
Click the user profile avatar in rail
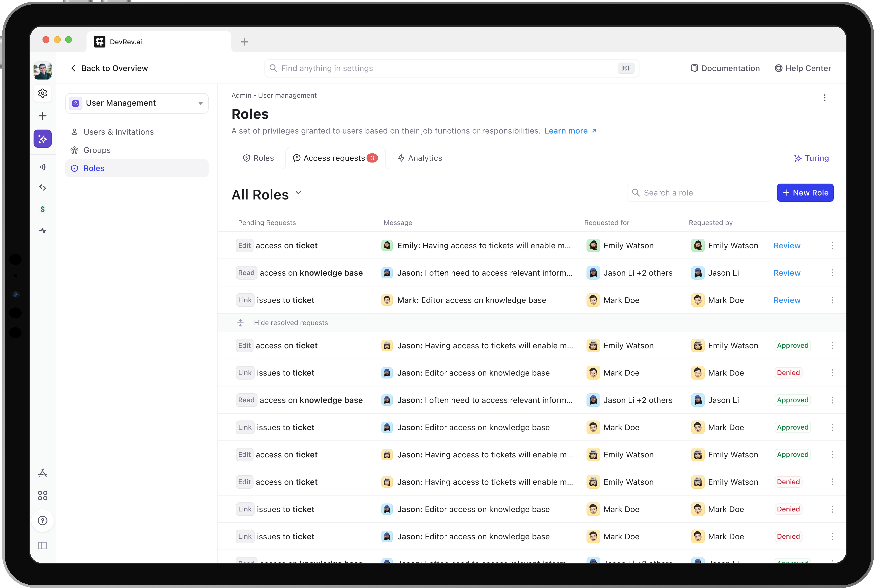pyautogui.click(x=43, y=70)
